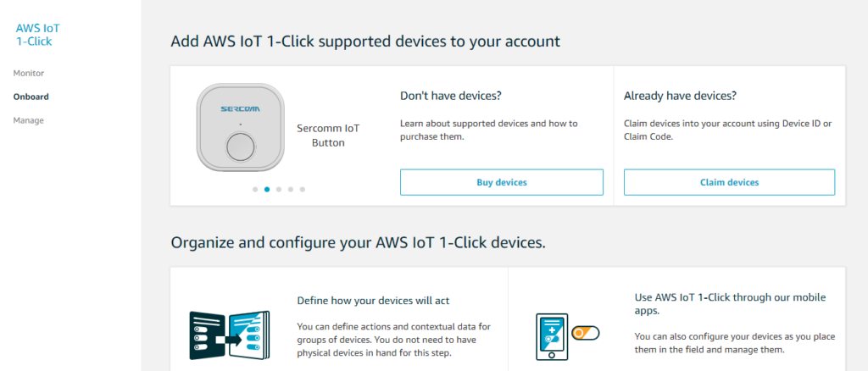The width and height of the screenshot is (868, 371).
Task: Click the Define how your devices will act heading
Action: coord(374,301)
